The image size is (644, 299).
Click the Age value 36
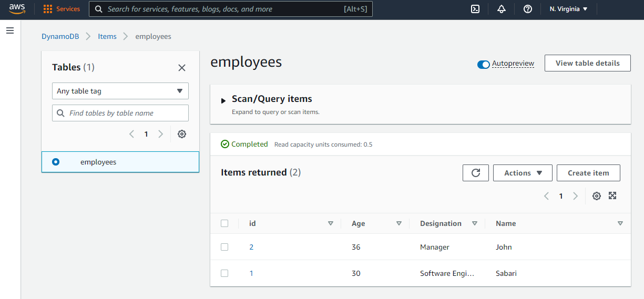[x=356, y=247]
